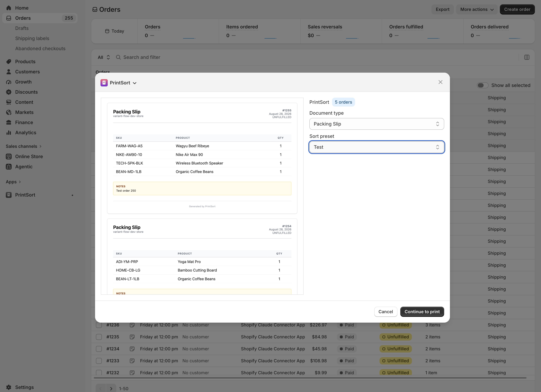Click the Online Store storefront icon
Screen dimensions: 541x392
click(x=9, y=157)
